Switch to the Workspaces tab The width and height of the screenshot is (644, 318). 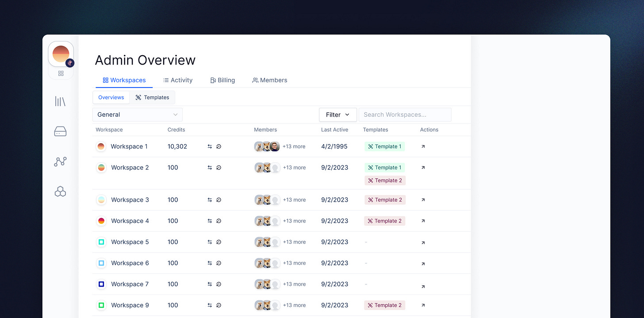tap(124, 80)
